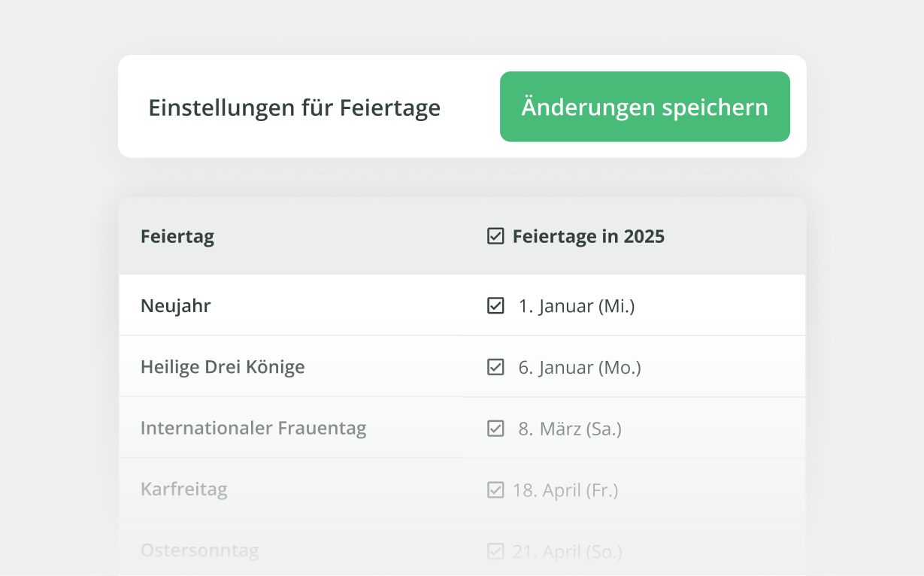The width and height of the screenshot is (924, 576).
Task: Disable the Internationaler Frauentag checkbox
Action: click(495, 429)
